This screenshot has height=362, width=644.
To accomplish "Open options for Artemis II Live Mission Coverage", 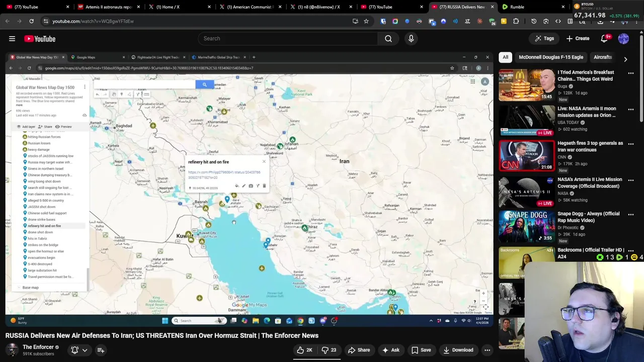I will tap(631, 180).
